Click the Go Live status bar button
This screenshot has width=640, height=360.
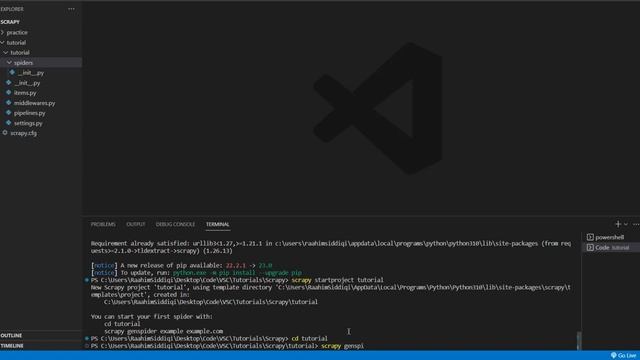click(623, 356)
